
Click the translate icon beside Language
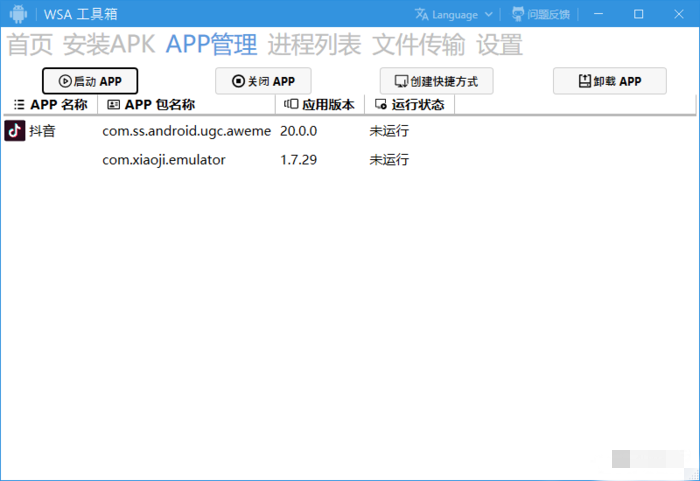(422, 14)
